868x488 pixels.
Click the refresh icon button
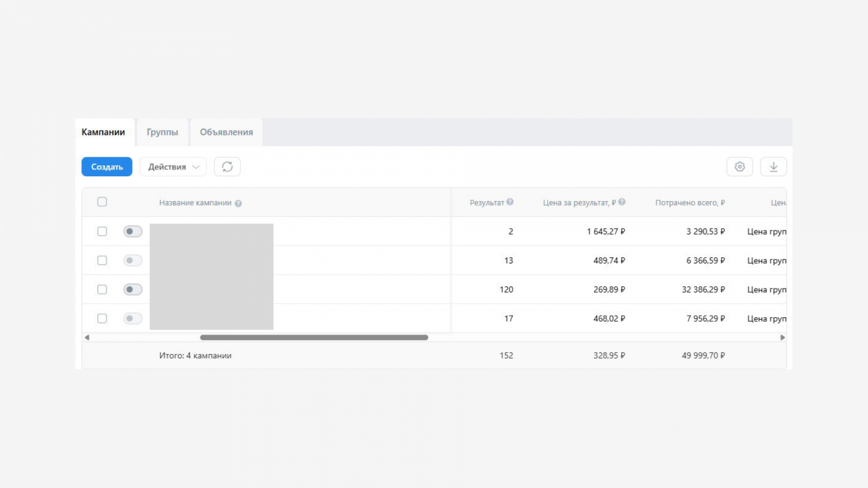click(x=227, y=167)
